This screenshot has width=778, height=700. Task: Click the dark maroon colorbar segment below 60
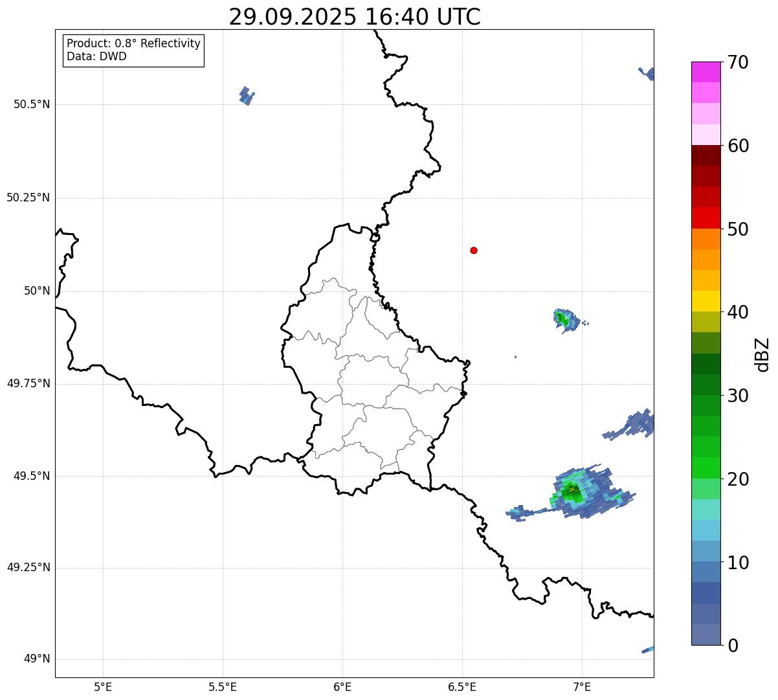[706, 155]
